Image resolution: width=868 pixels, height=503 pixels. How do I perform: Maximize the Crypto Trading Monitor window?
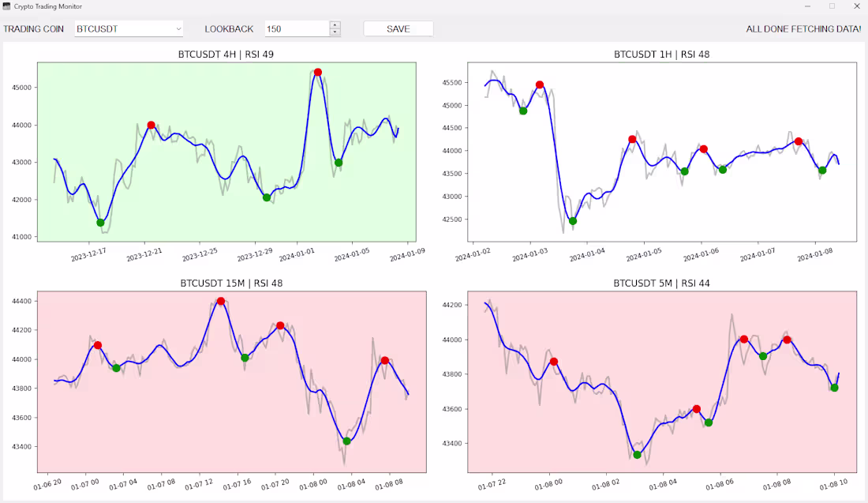pyautogui.click(x=832, y=6)
